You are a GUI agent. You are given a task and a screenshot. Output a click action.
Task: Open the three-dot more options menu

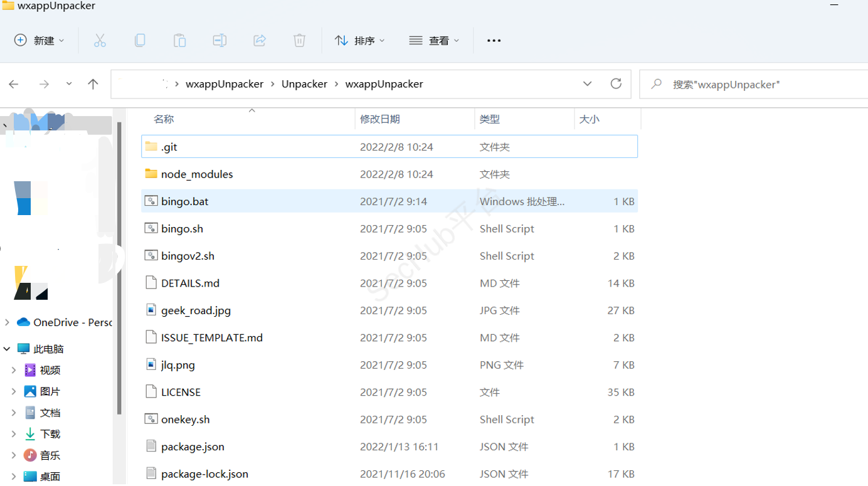(494, 41)
